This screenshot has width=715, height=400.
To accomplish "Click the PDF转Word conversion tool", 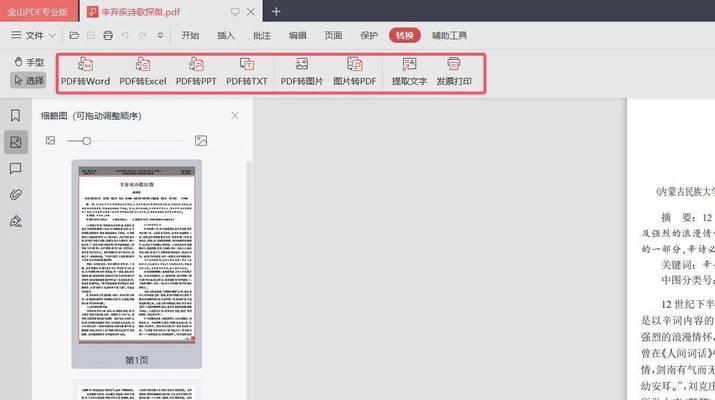I will pyautogui.click(x=85, y=72).
